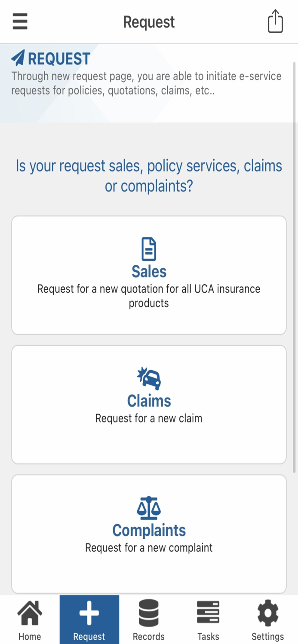Viewport: 298px width, 644px height.
Task: Click the blue Sales label
Action: click(x=149, y=271)
